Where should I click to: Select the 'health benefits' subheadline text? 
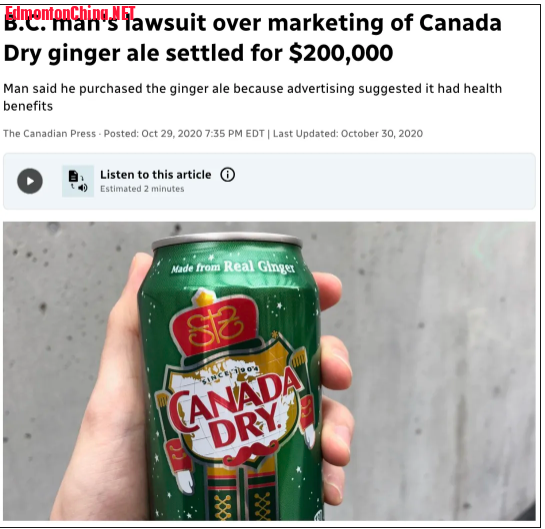pyautogui.click(x=253, y=97)
